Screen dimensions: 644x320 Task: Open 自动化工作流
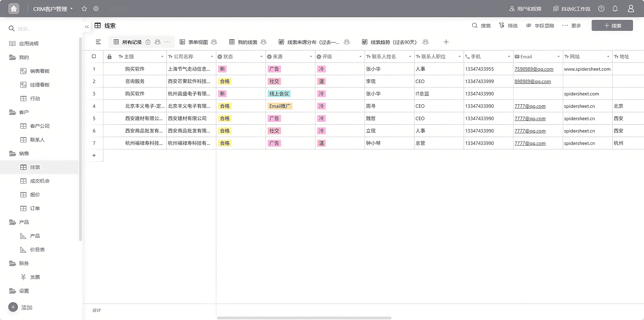tap(572, 9)
